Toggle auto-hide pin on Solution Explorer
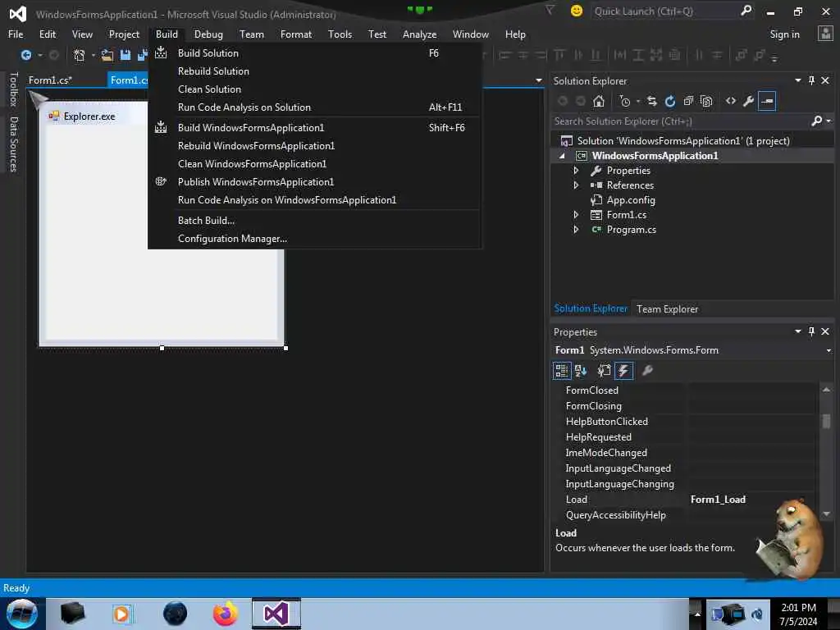The width and height of the screenshot is (840, 630). (811, 80)
